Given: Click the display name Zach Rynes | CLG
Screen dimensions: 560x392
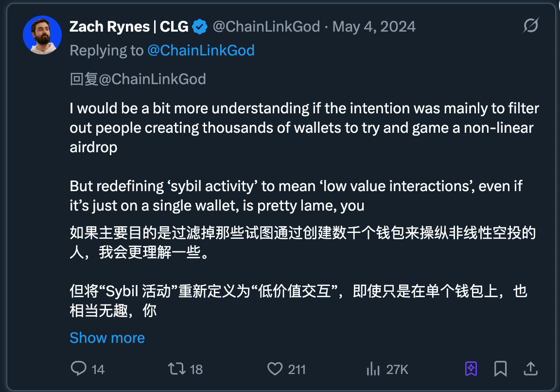Looking at the screenshot, I should (x=129, y=27).
